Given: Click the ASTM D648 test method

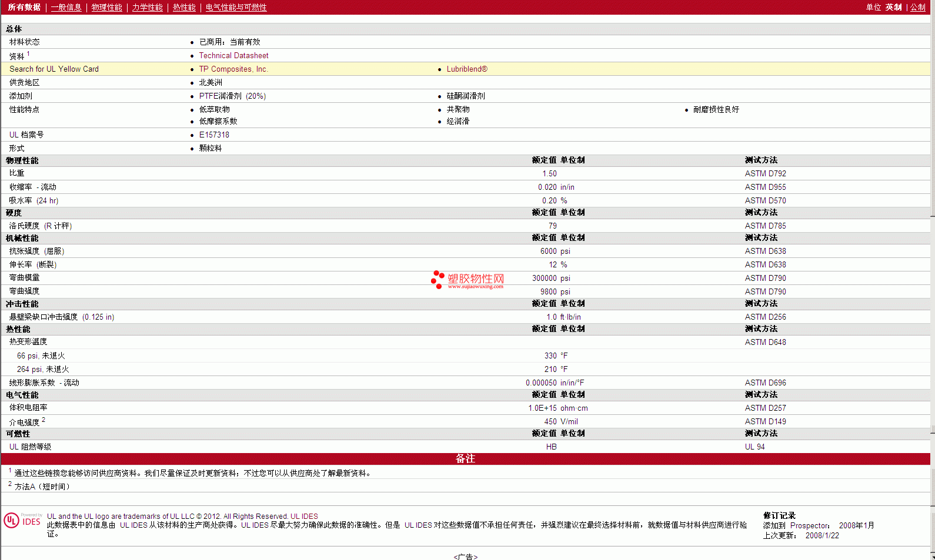Looking at the screenshot, I should (x=766, y=343).
